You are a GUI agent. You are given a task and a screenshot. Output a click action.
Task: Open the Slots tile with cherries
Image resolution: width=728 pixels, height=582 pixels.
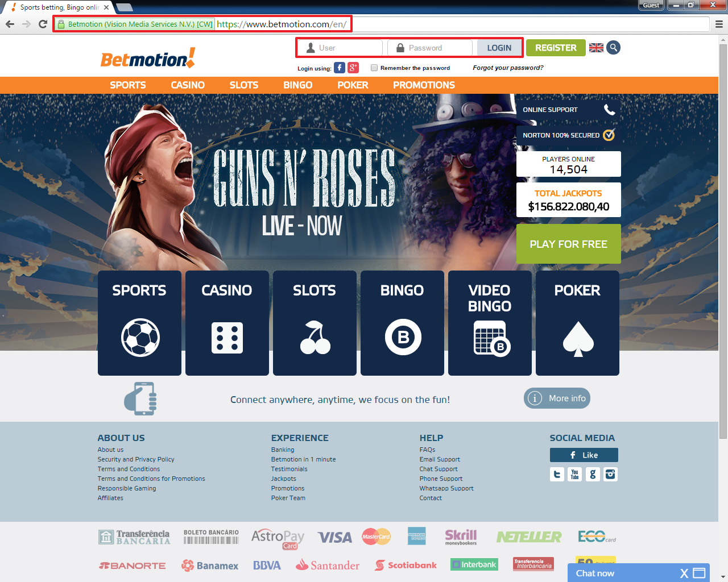click(x=315, y=323)
